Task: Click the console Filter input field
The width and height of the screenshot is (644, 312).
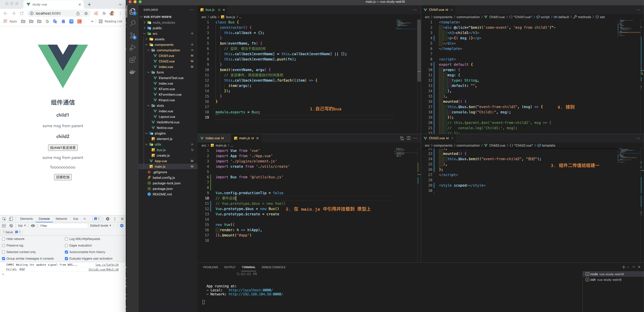Action: click(63, 226)
